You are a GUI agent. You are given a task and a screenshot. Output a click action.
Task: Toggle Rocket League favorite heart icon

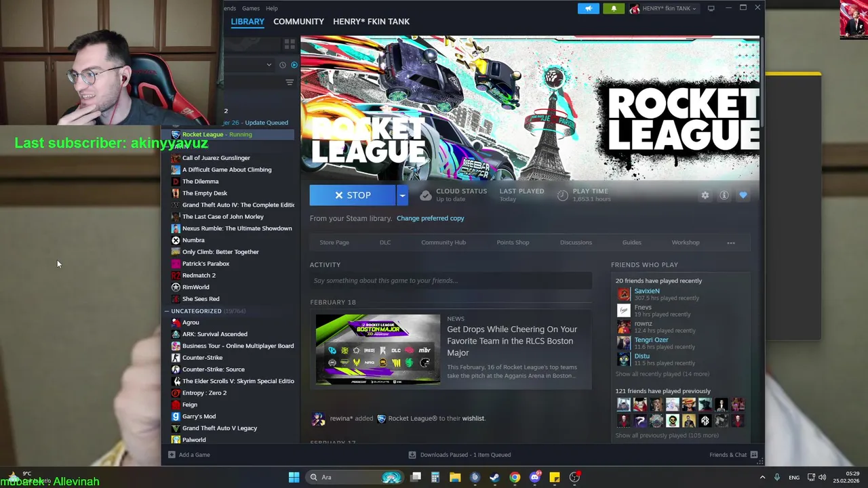tap(743, 195)
